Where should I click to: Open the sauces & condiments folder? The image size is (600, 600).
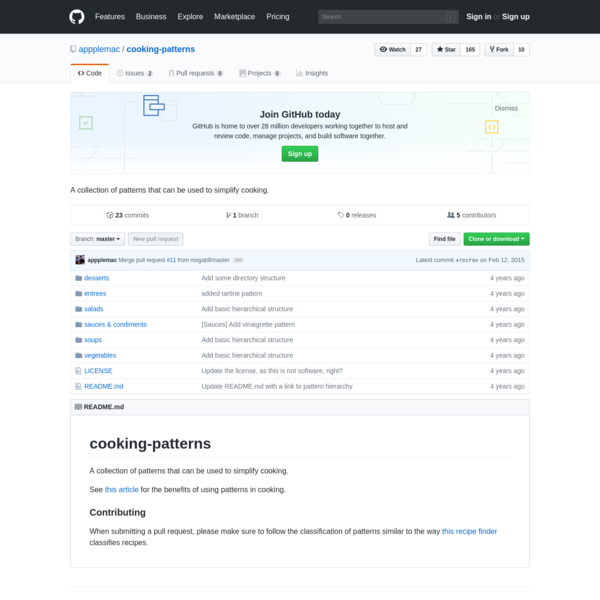click(115, 324)
